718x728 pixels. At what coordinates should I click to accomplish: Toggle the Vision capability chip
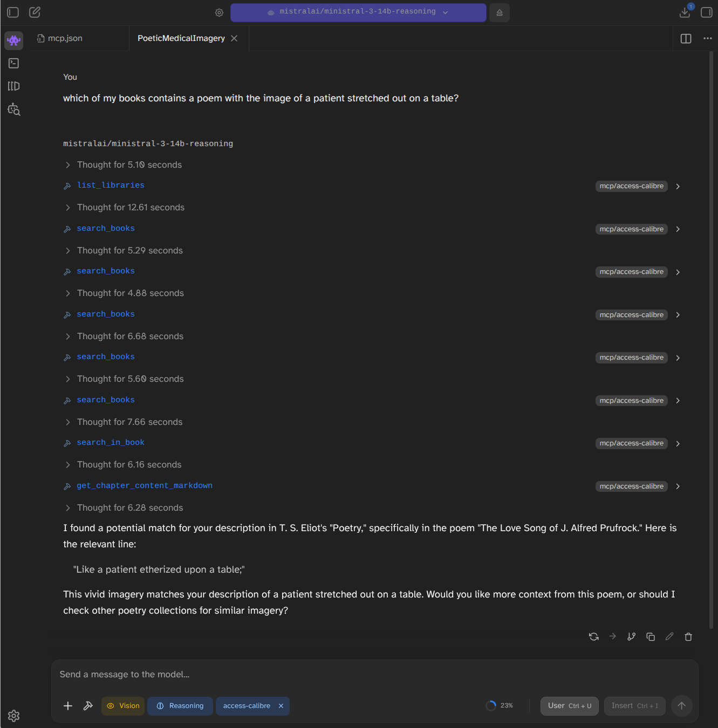(x=123, y=706)
